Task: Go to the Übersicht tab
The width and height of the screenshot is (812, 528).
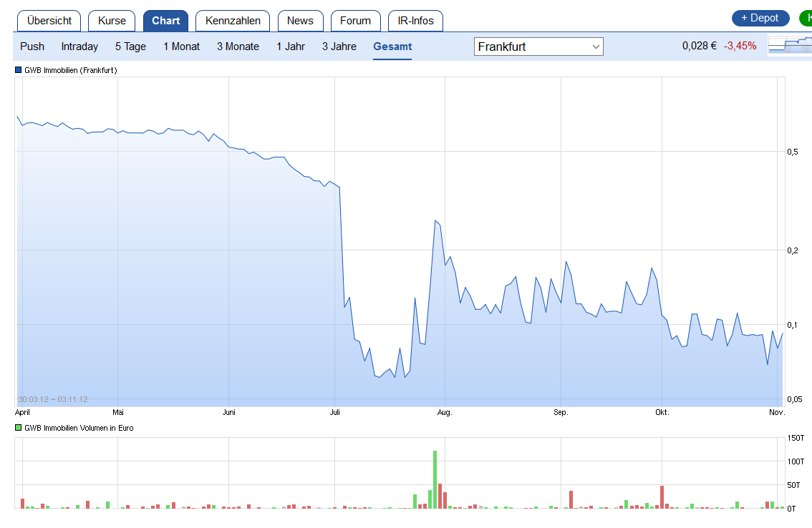Action: click(x=49, y=21)
